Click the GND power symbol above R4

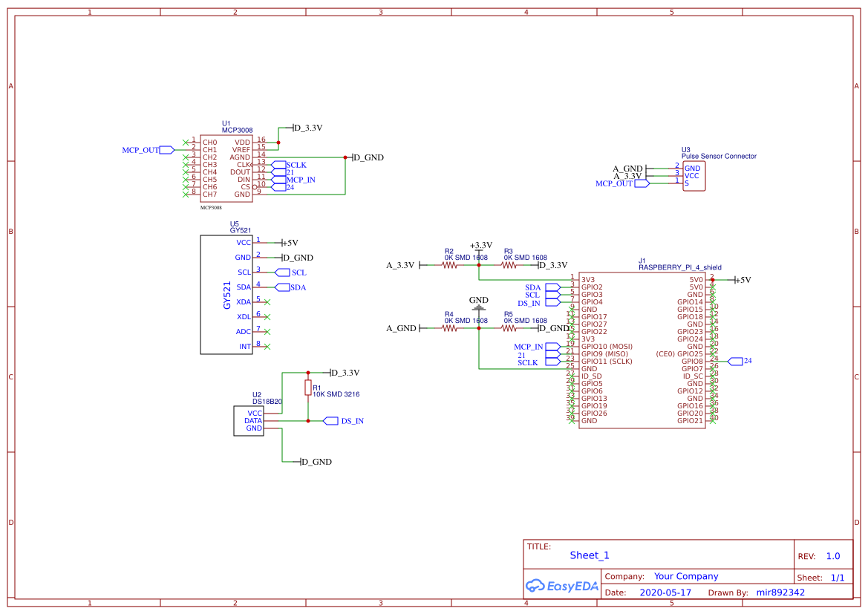(x=479, y=304)
